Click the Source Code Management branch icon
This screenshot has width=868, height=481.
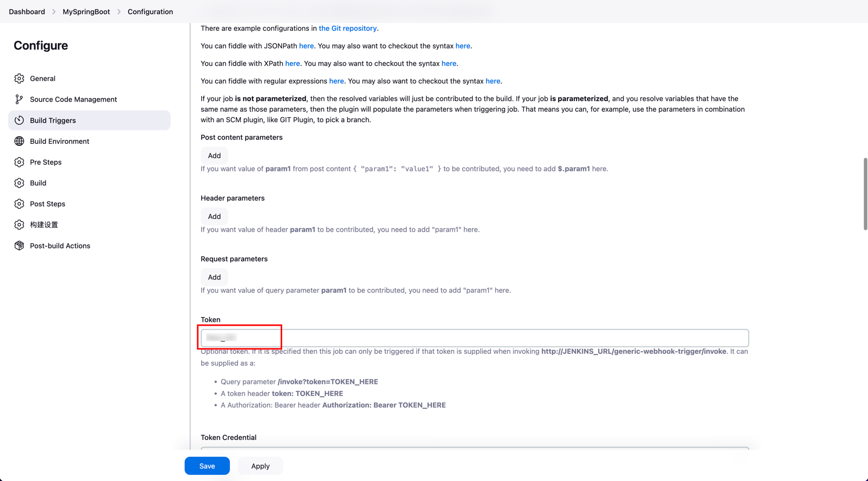[x=19, y=100]
